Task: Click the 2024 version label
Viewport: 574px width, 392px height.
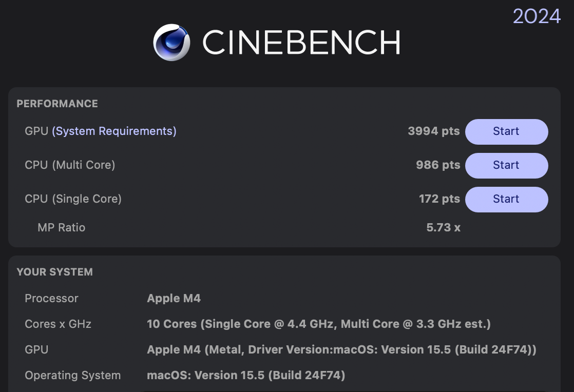Action: [x=537, y=16]
